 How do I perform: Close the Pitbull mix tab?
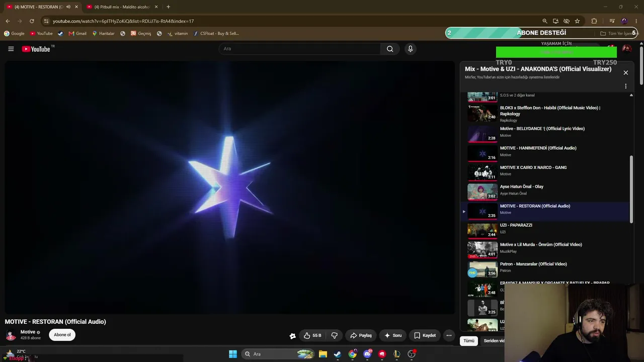coord(156,7)
